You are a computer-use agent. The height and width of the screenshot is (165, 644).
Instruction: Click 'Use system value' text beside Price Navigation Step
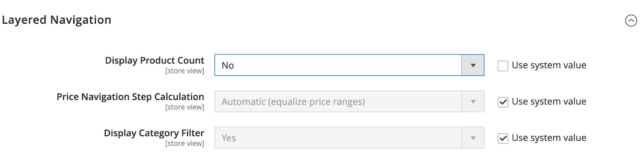(549, 102)
